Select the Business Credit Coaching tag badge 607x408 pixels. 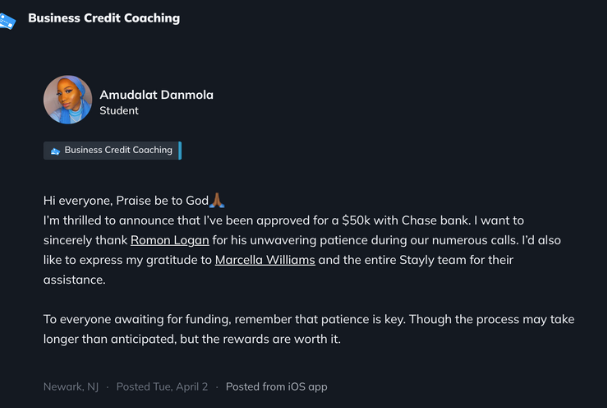click(117, 150)
